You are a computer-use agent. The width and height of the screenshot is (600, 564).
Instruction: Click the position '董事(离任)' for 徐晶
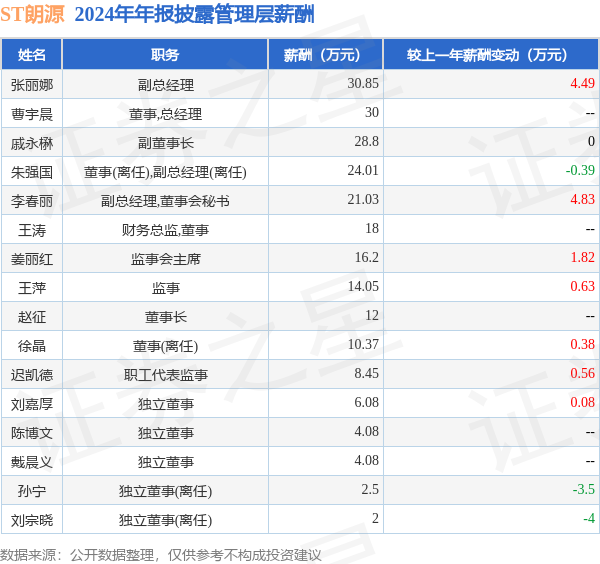point(165,346)
